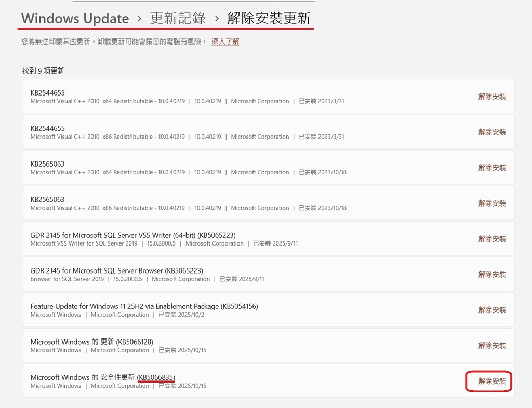Click x64 Redistributable details dated 2023/3/31

(x=187, y=101)
